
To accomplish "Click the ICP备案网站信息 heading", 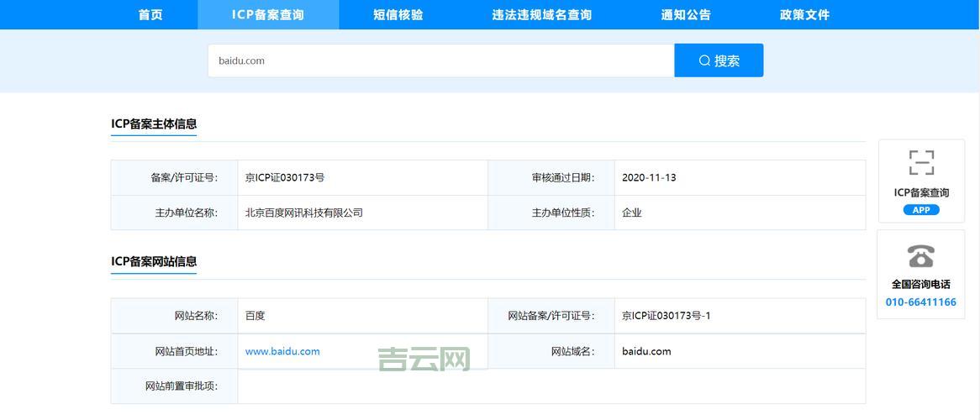I will tap(154, 261).
